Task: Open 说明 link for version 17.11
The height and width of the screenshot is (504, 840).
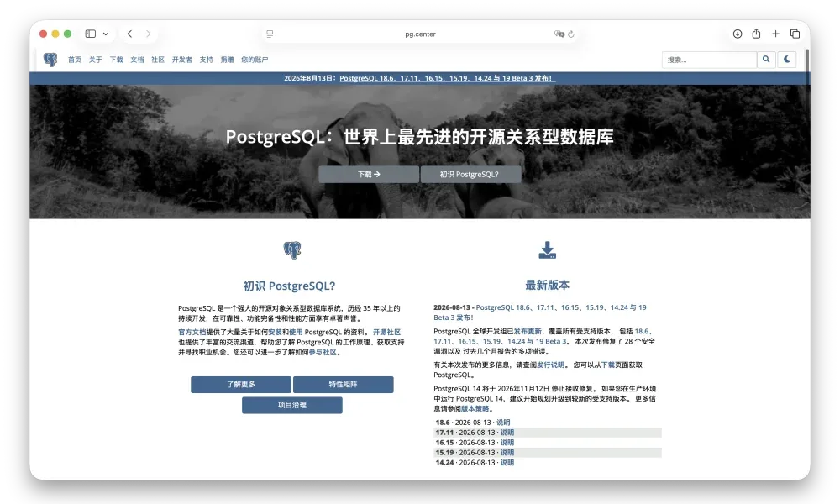Action: pos(507,433)
